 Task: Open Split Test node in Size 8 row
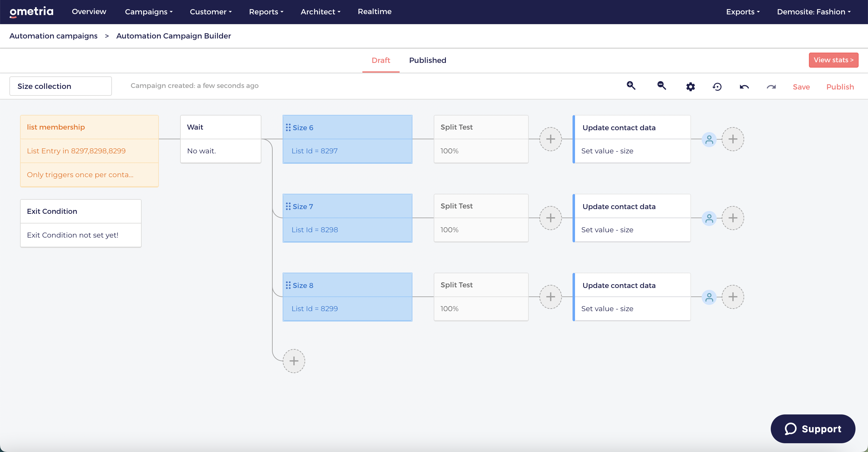coord(481,297)
